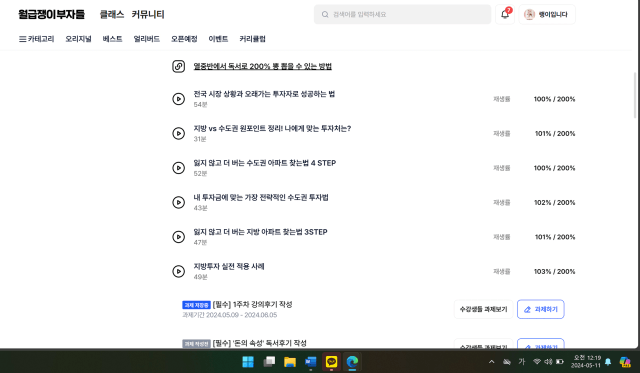Open 열중반에서 독서로 200% 뽕 뽑을 link
Screen dimensions: 640x373
(262, 66)
